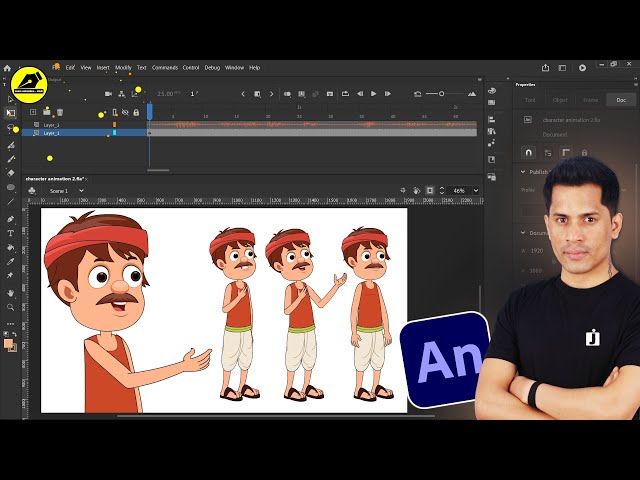Open the Properties panel options menu
The image size is (640, 480).
pyautogui.click(x=636, y=84)
